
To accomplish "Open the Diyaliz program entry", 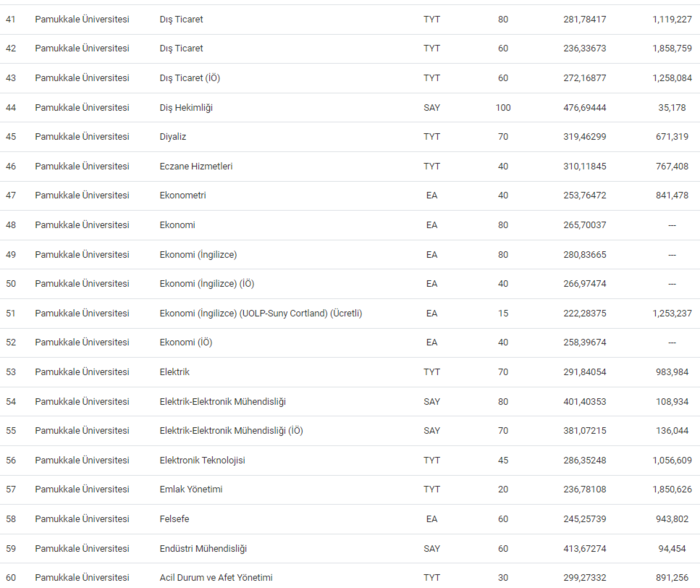I will 173,137.
